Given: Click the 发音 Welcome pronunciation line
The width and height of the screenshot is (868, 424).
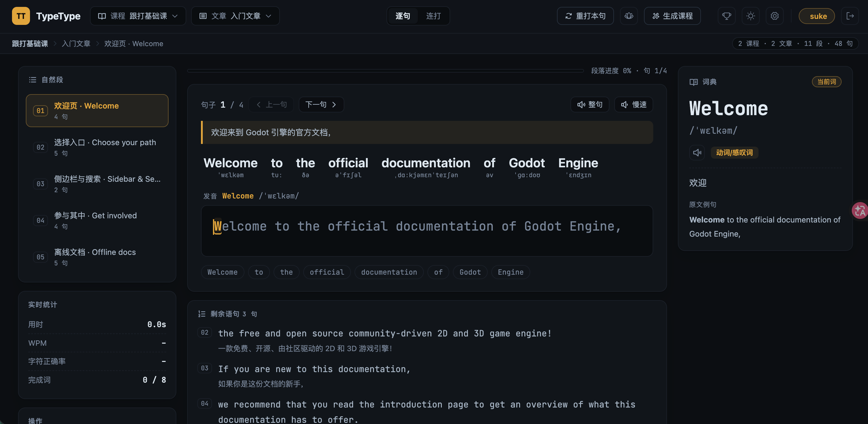Looking at the screenshot, I should (x=251, y=196).
